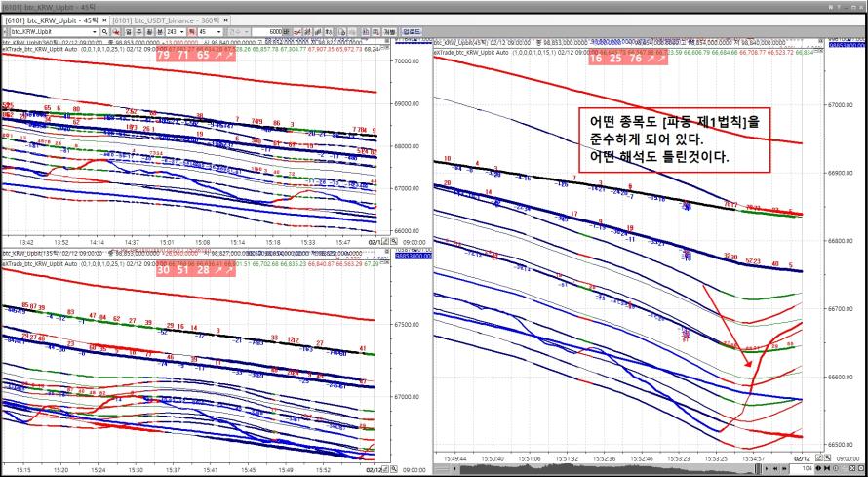Select 월 monthly period button

click(x=149, y=31)
